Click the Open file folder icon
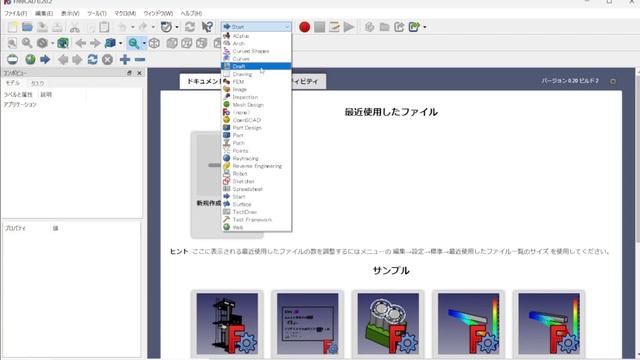 tap(27, 27)
